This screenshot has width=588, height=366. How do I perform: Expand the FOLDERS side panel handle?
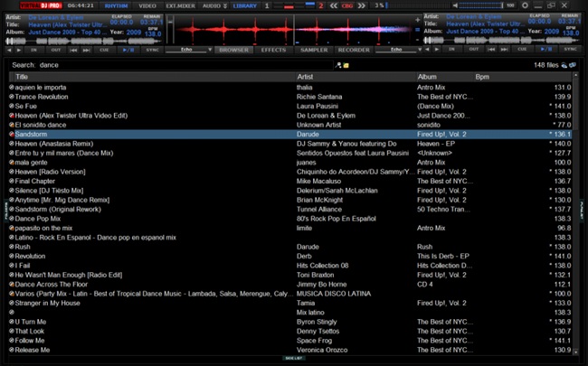click(6, 211)
